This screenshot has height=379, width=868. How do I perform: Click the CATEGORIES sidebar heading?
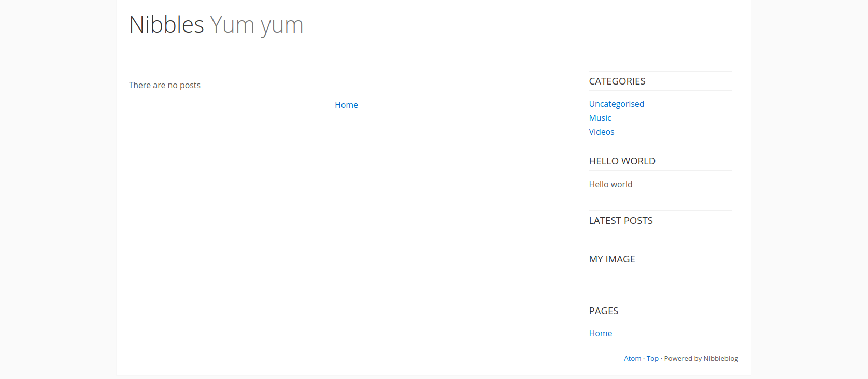pyautogui.click(x=617, y=81)
